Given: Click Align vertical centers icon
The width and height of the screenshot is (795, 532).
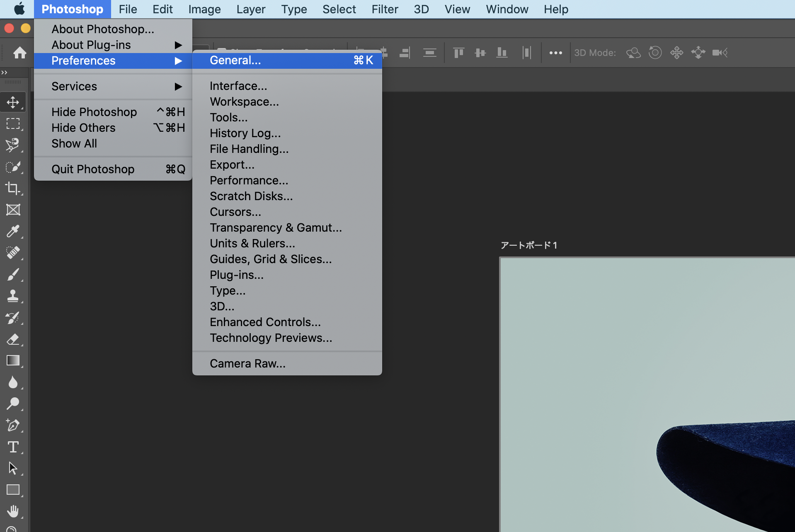Looking at the screenshot, I should pyautogui.click(x=480, y=53).
